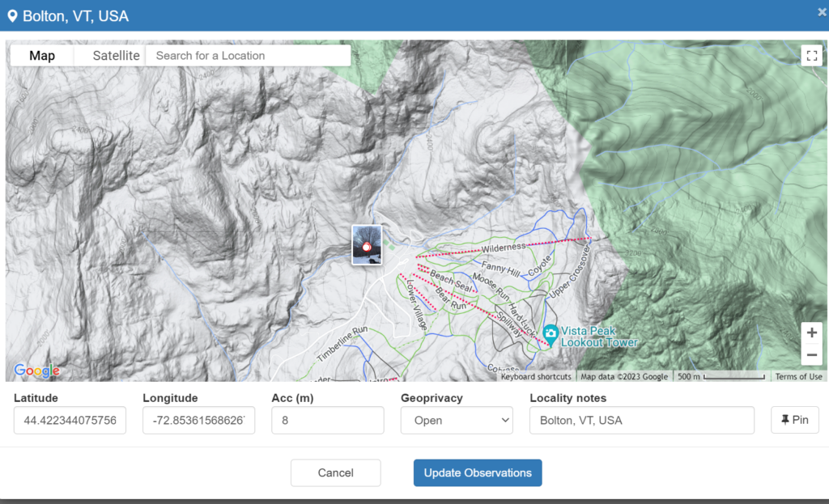This screenshot has height=504, width=829.
Task: Cancel the location edit
Action: coord(335,472)
